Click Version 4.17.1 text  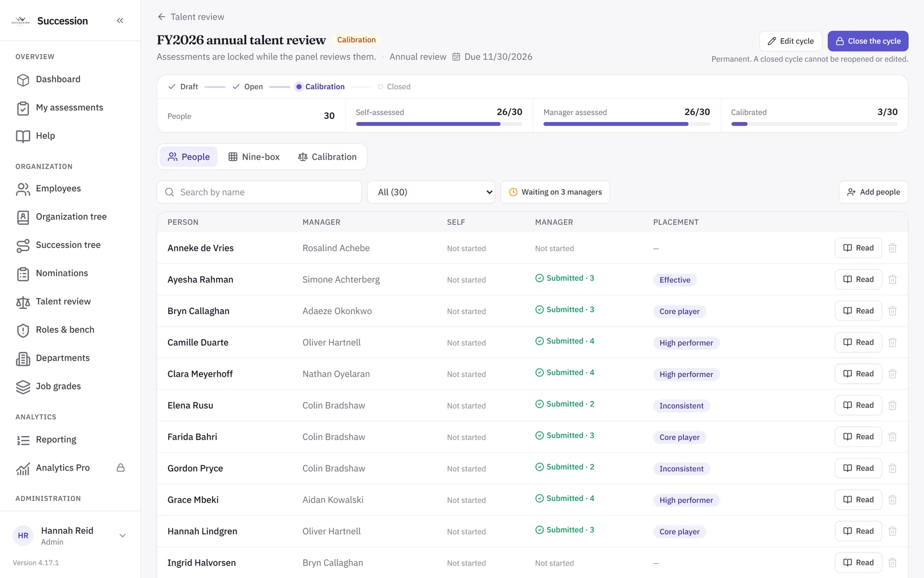(36, 563)
